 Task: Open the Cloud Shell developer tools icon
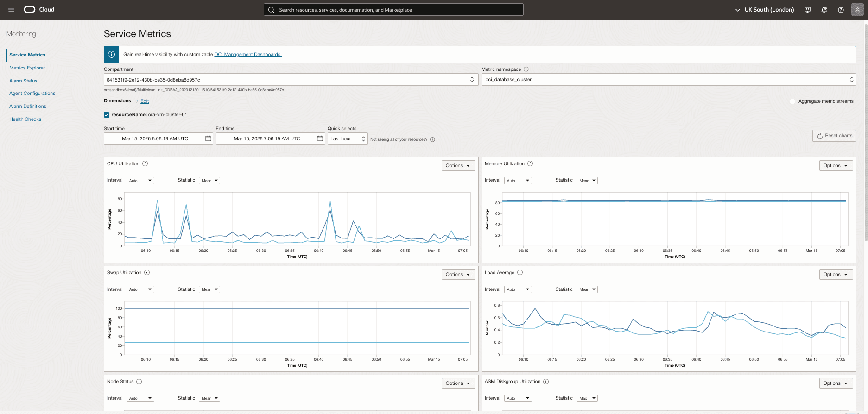click(x=807, y=10)
